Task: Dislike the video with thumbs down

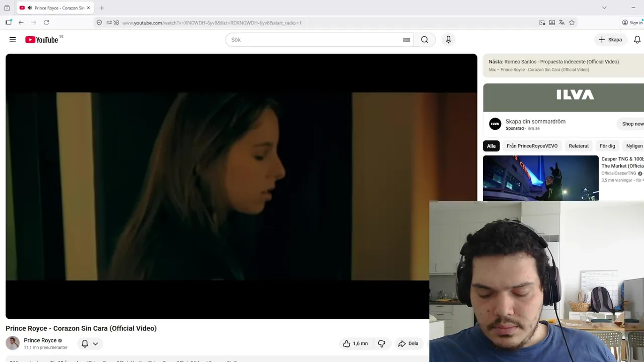Action: (381, 343)
